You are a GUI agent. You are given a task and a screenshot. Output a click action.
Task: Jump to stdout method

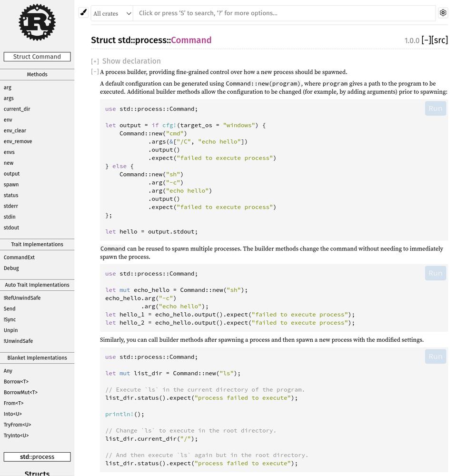[11, 228]
